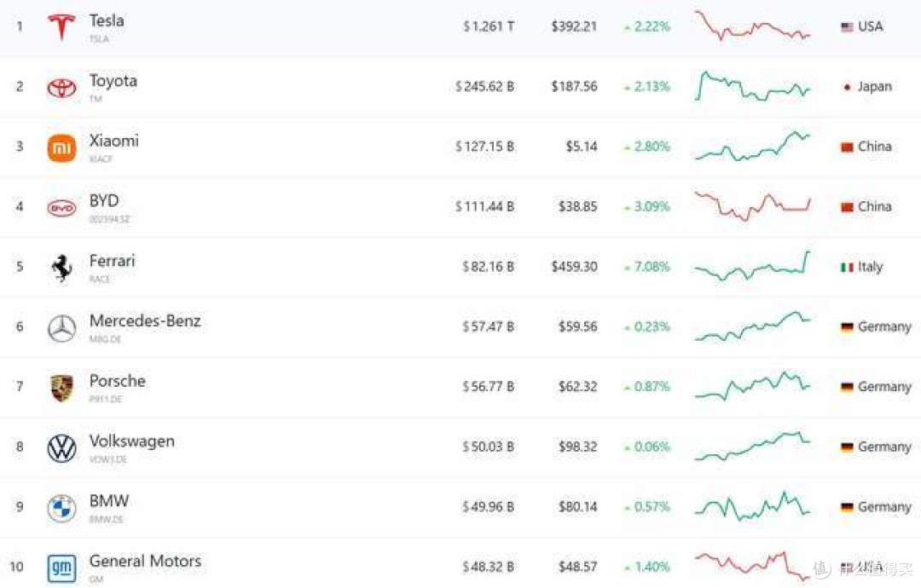The width and height of the screenshot is (921, 588).
Task: Click the Porsche crest logo
Action: click(61, 389)
